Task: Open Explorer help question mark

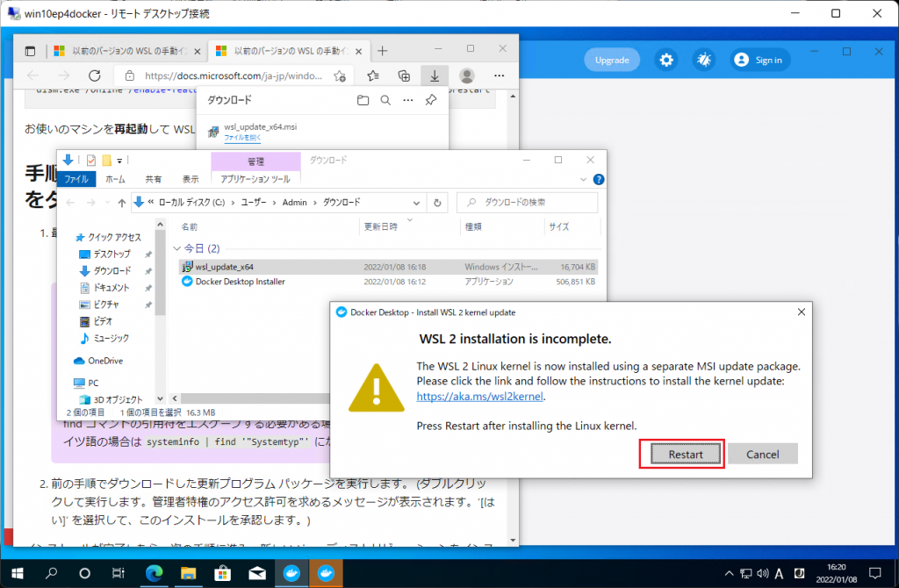Action: 599,179
